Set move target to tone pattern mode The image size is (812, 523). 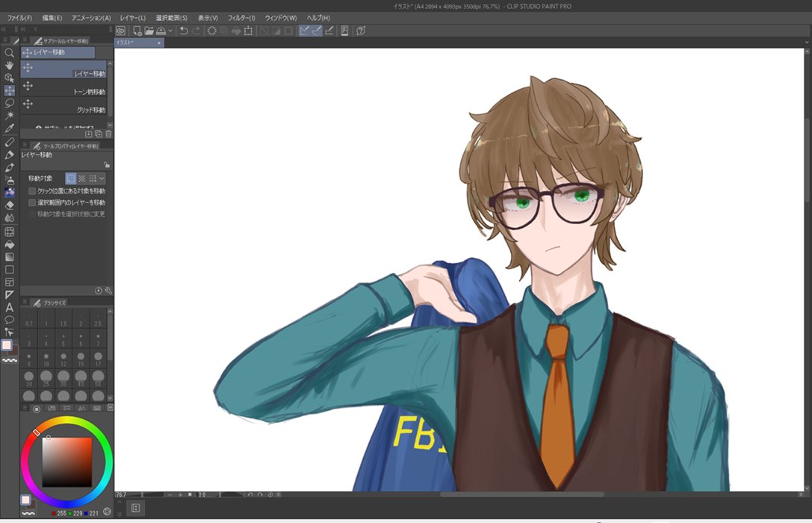pos(82,179)
